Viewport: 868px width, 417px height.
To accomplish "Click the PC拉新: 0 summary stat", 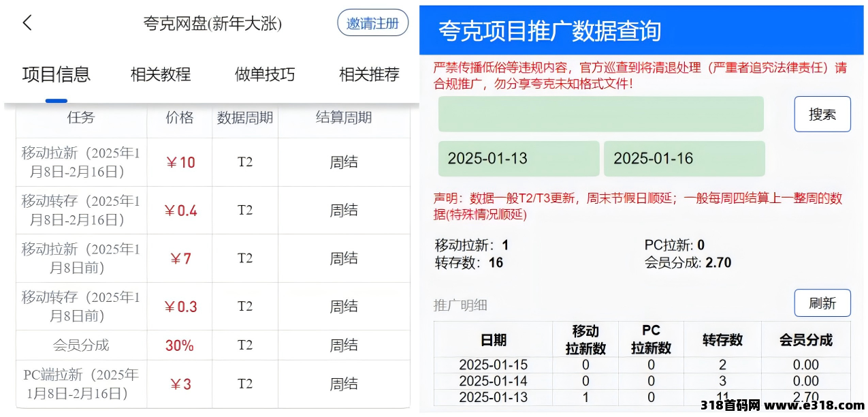I will coord(675,245).
